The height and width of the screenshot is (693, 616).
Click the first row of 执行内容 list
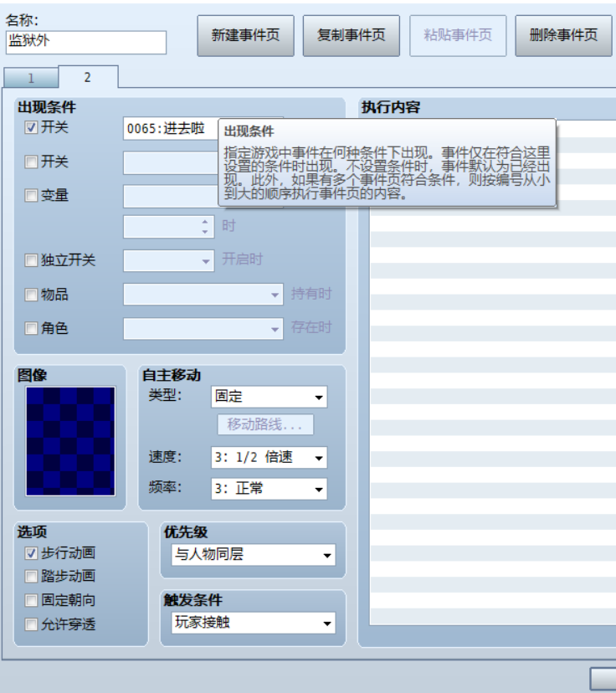point(586,129)
